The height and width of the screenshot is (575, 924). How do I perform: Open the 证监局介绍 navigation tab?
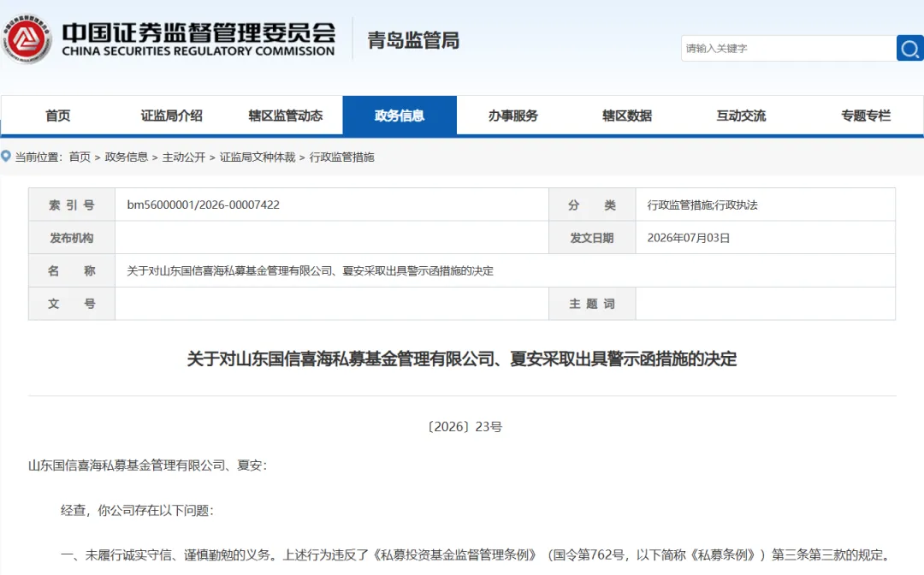(x=171, y=116)
